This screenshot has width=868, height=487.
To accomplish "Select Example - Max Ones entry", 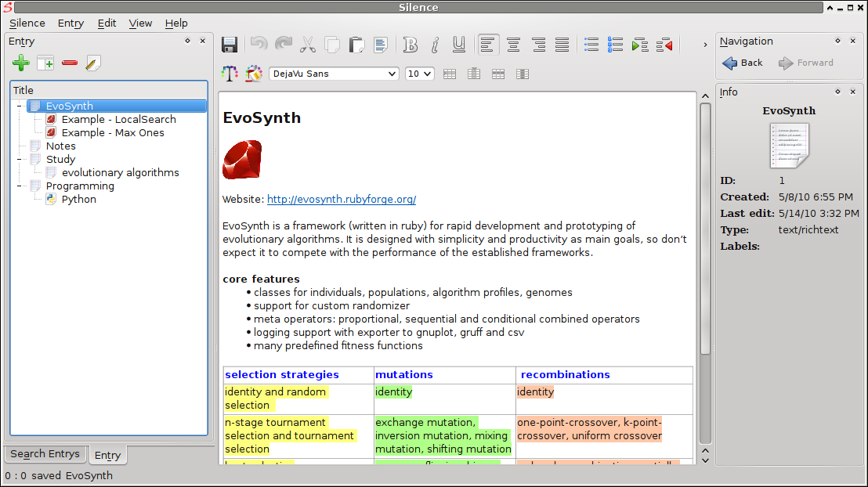I will point(112,133).
